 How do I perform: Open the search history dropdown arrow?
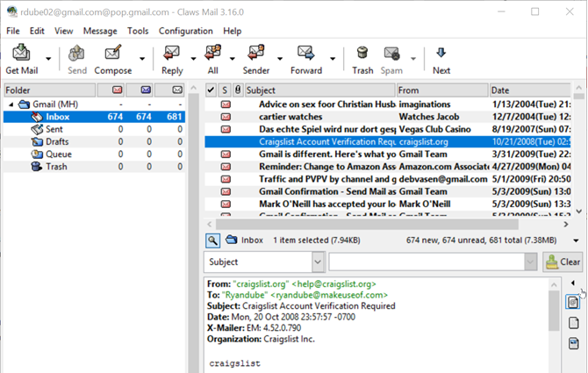[530, 262]
